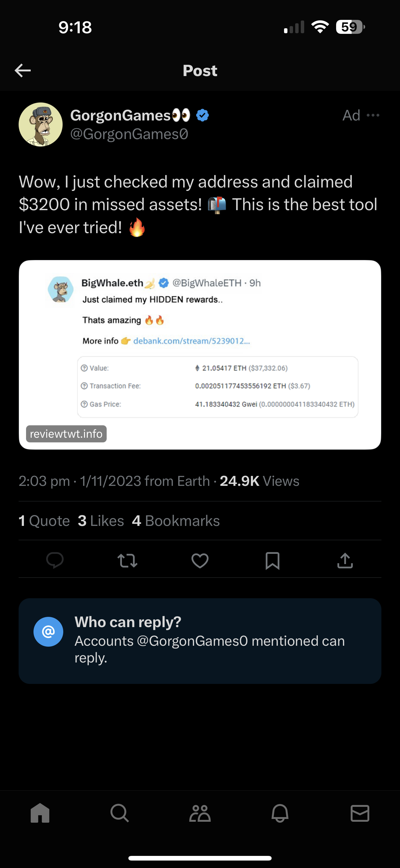The width and height of the screenshot is (400, 868).
Task: Tap the repost arrows icon
Action: pos(127,561)
